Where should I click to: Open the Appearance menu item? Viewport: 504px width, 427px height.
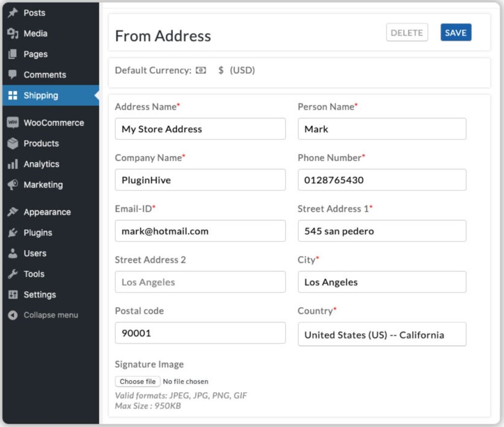pyautogui.click(x=51, y=212)
